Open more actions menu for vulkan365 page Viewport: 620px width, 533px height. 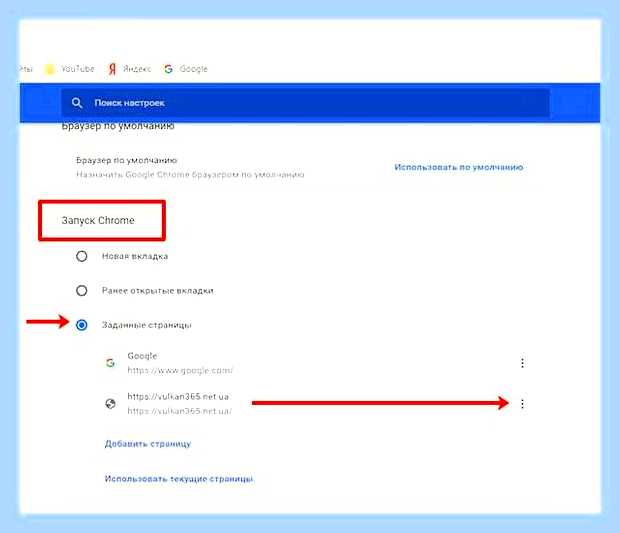pos(522,404)
